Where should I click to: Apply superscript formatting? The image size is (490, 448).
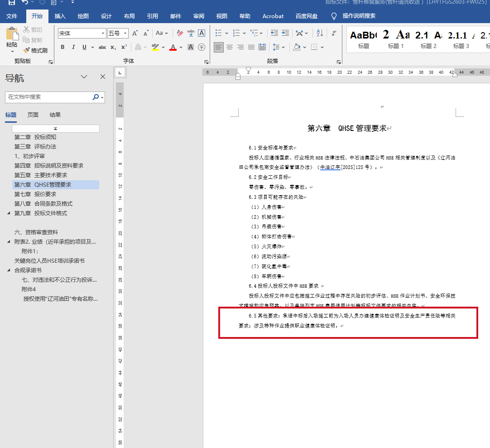(124, 47)
